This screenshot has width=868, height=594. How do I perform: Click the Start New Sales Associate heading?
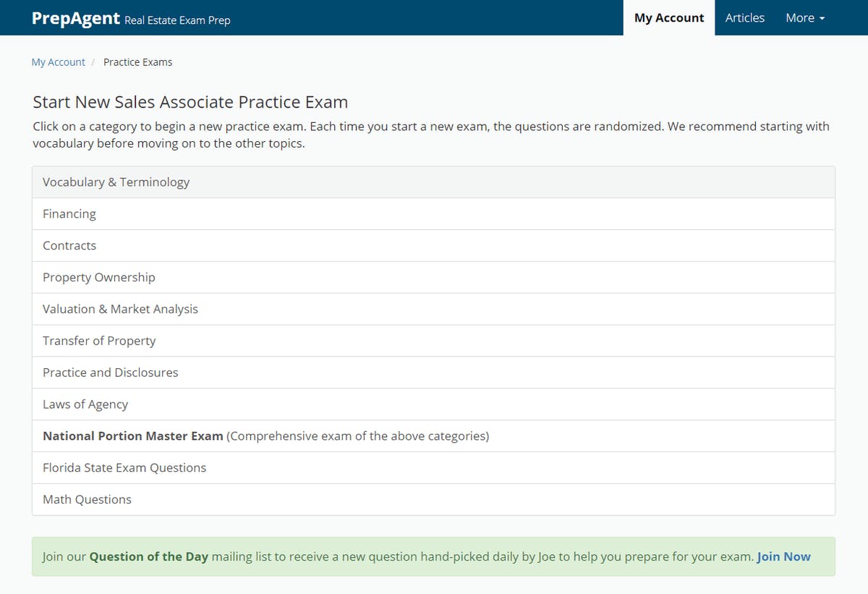coord(190,102)
